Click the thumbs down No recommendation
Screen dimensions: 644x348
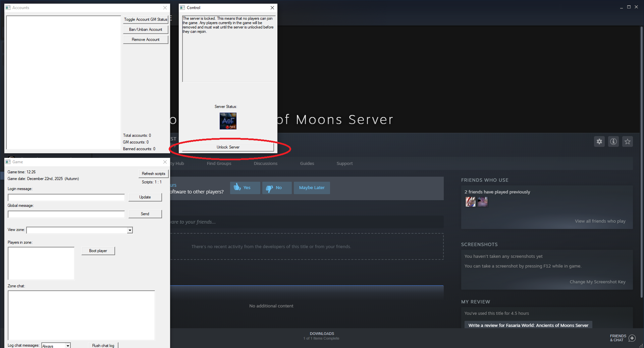coord(277,188)
